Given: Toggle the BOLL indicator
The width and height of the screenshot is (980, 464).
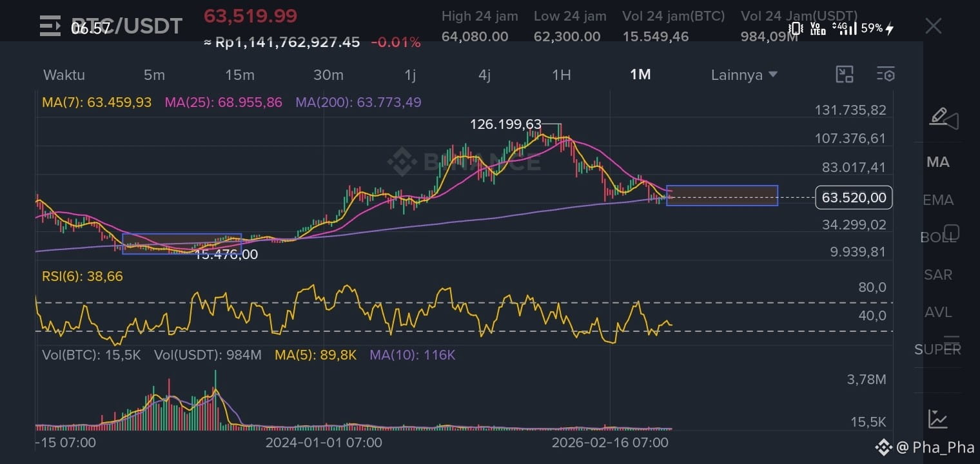Looking at the screenshot, I should tap(938, 238).
